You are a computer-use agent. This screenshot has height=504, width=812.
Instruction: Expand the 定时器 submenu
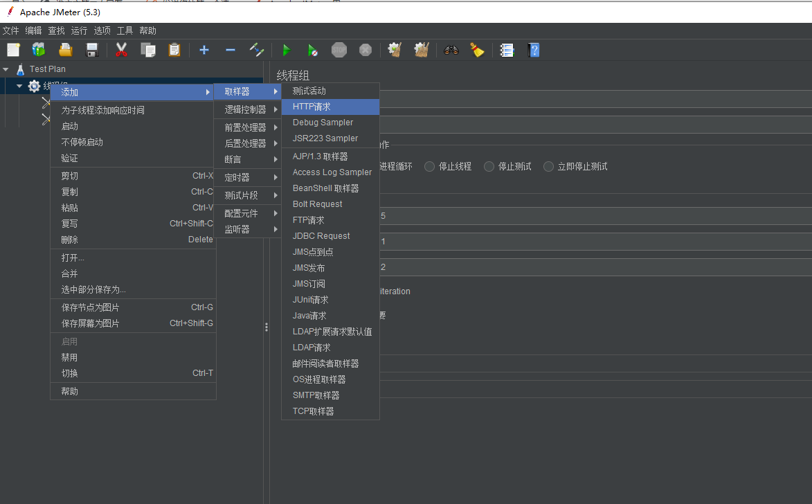[x=248, y=178]
